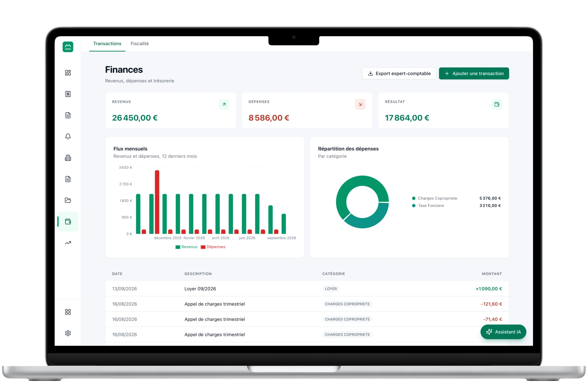Click CHARGES COPROPRIETE badge in -121,60 € row
Viewport: 588px width, 382px height.
[347, 304]
